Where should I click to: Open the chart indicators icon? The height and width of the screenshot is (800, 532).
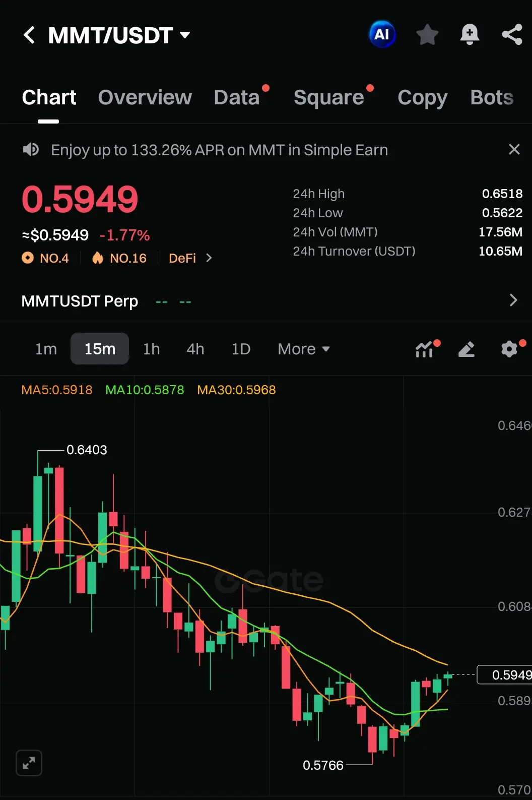point(425,349)
